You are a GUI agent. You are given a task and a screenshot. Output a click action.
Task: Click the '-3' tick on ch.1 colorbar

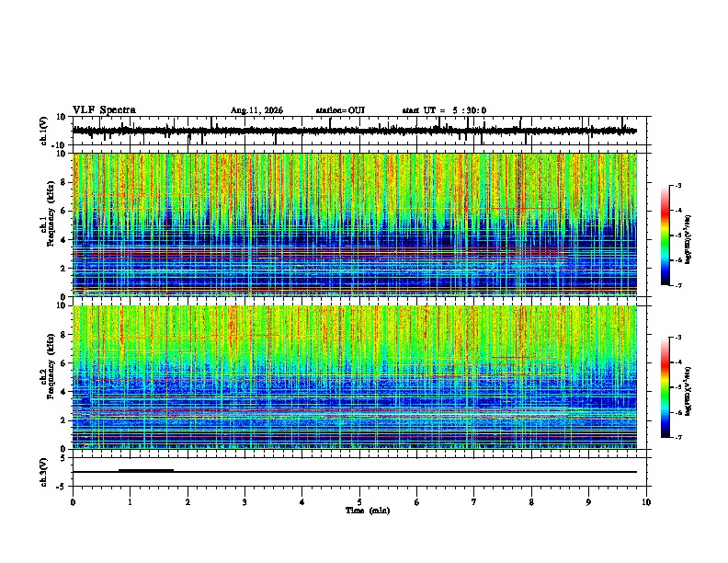678,186
